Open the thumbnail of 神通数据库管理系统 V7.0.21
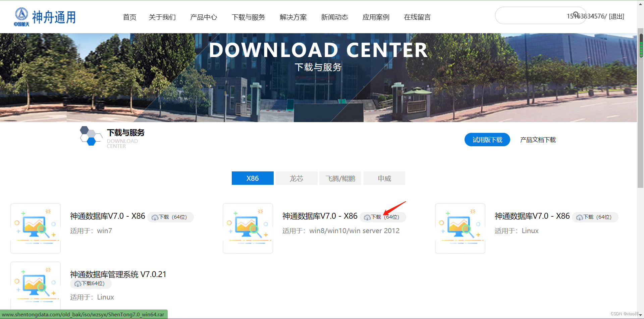This screenshot has height=319, width=644. 36,285
